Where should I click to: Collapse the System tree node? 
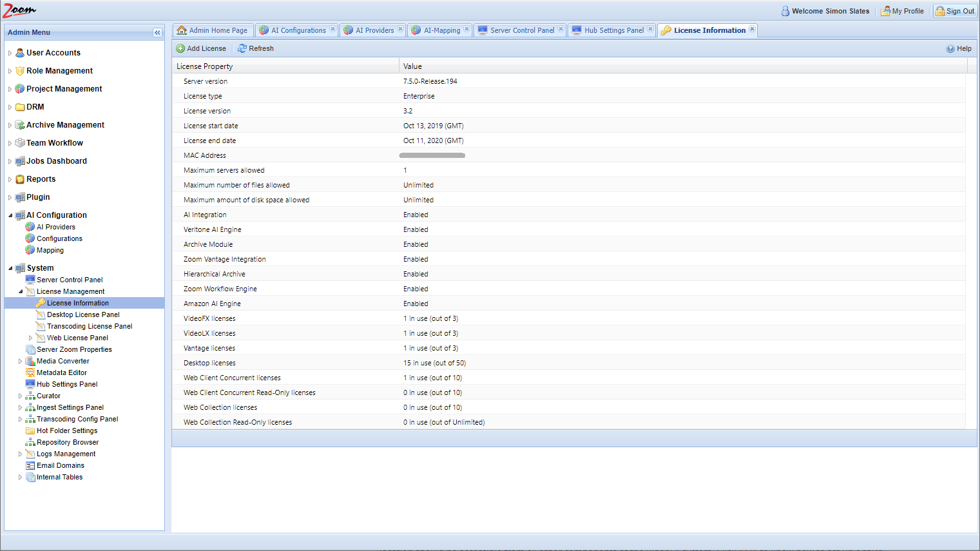10,268
